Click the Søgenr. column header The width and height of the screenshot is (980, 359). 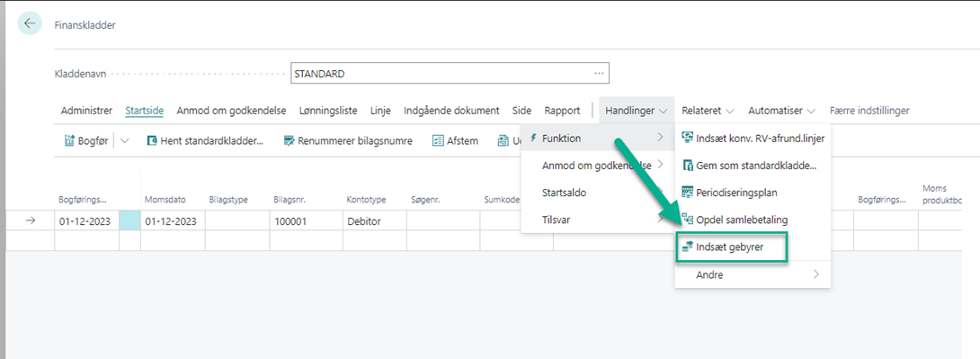tap(425, 200)
